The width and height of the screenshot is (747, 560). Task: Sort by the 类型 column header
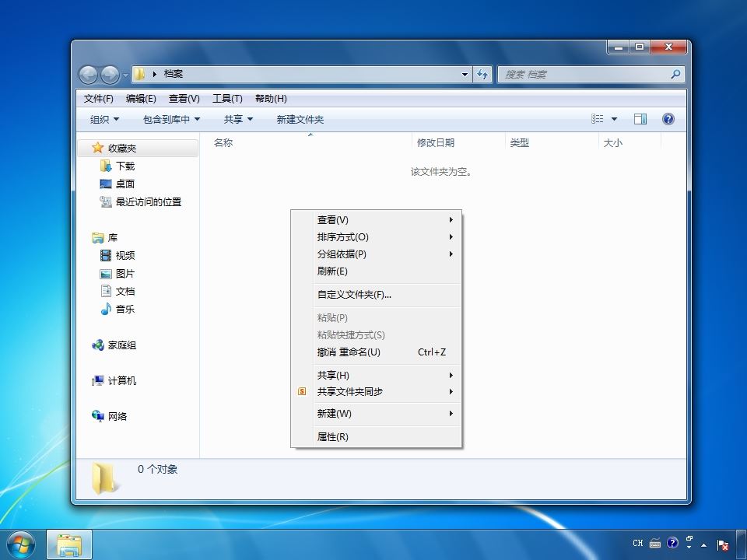point(552,142)
